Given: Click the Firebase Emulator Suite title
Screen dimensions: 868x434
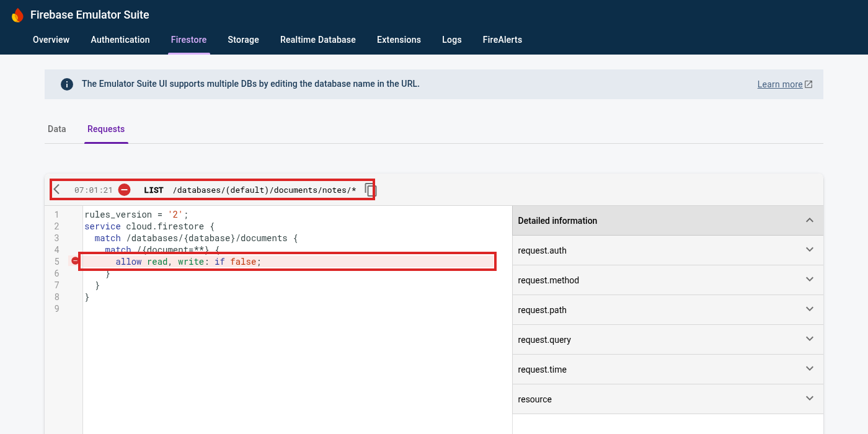Looking at the screenshot, I should tap(90, 15).
